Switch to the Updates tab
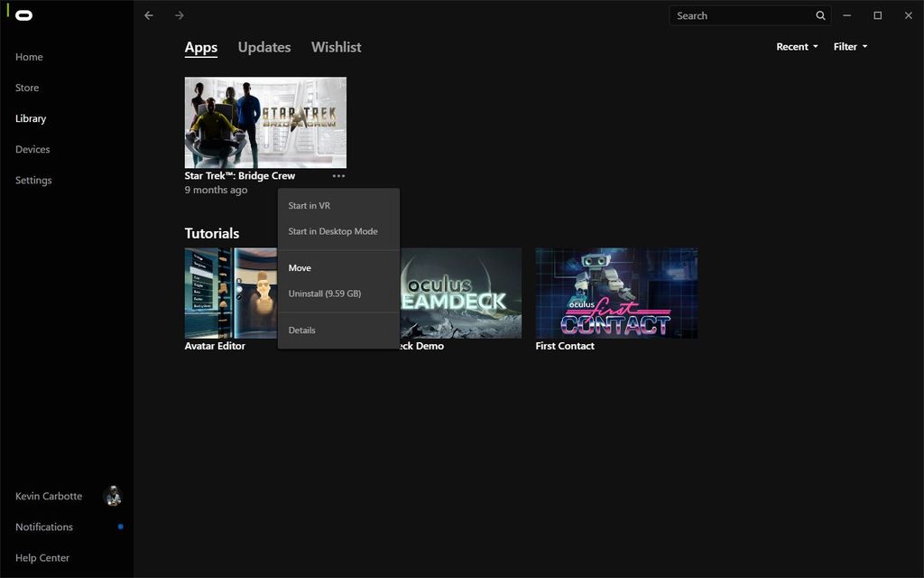The width and height of the screenshot is (924, 578). [x=263, y=47]
